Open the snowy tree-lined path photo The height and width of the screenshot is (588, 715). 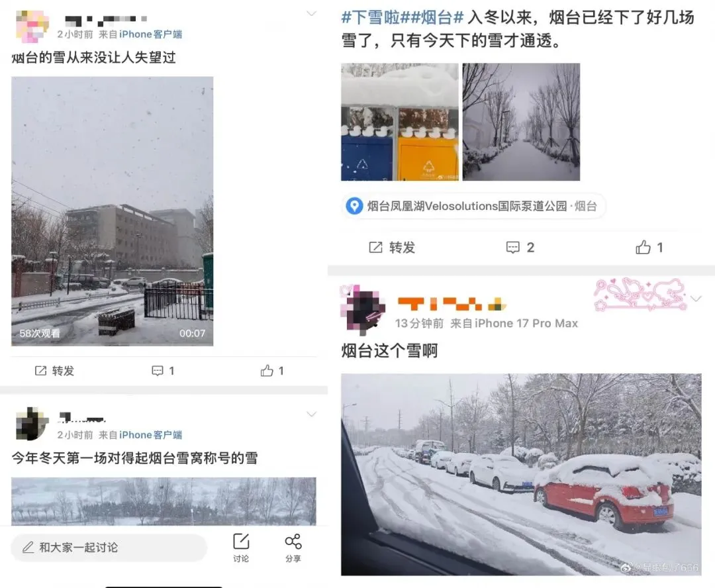click(x=521, y=122)
